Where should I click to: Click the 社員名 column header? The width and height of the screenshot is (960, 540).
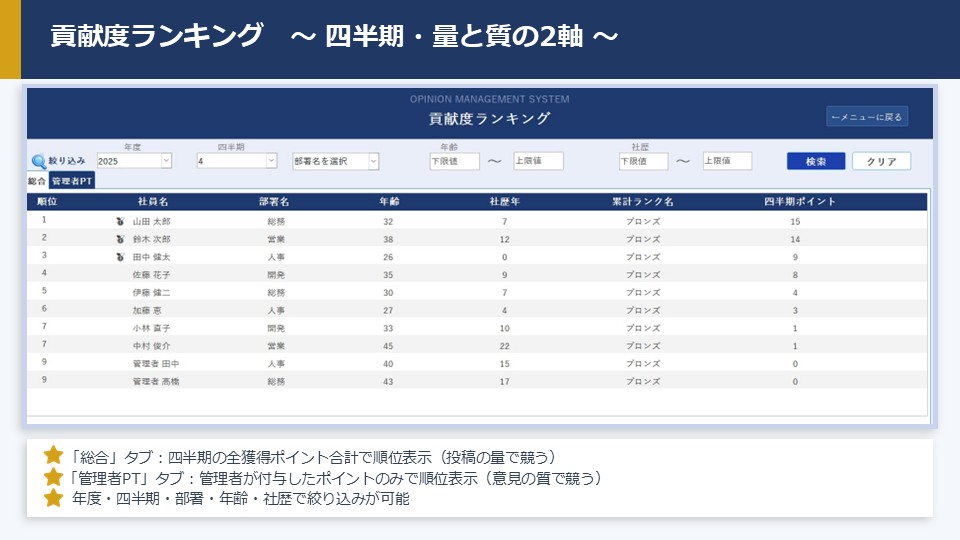coord(151,201)
